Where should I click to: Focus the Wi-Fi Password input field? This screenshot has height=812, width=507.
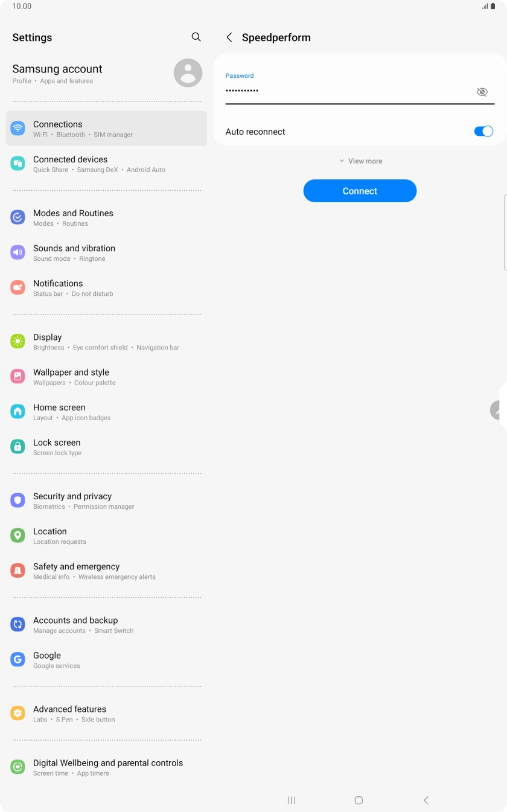coord(349,91)
